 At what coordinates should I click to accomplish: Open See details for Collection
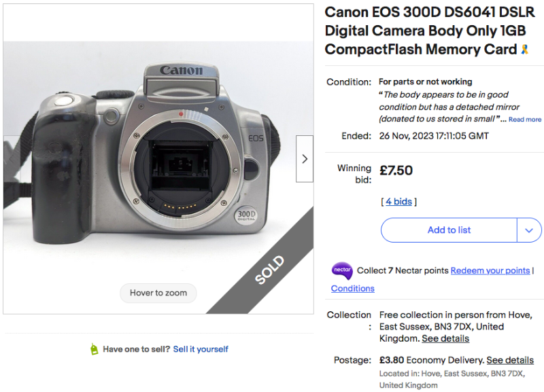pos(445,338)
